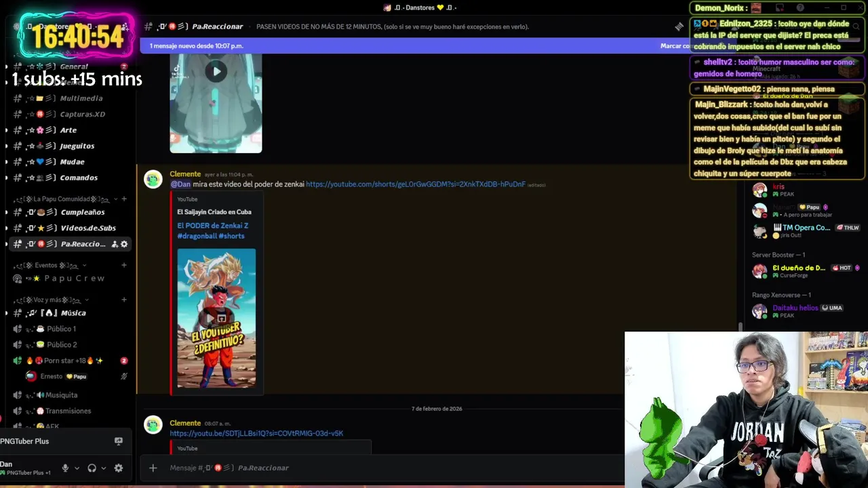Open the Zenkai Z video thumbnail
This screenshot has height=488, width=868.
pyautogui.click(x=216, y=318)
